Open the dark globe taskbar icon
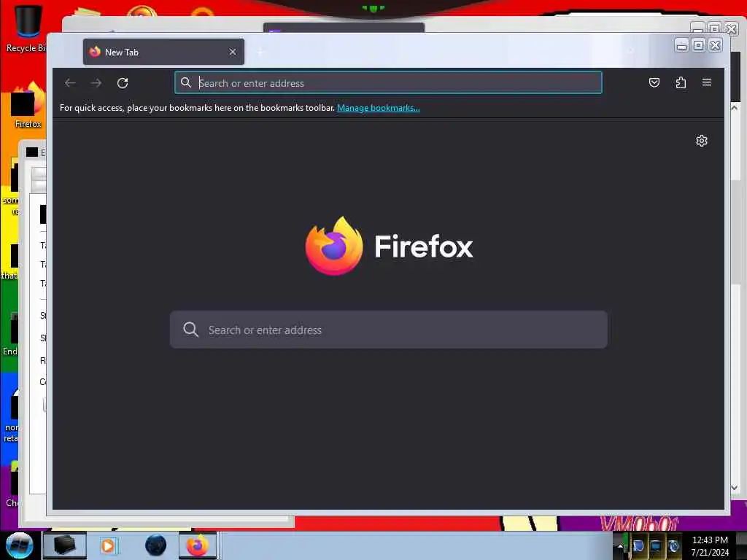Screen dimensions: 747x560 coord(156,545)
